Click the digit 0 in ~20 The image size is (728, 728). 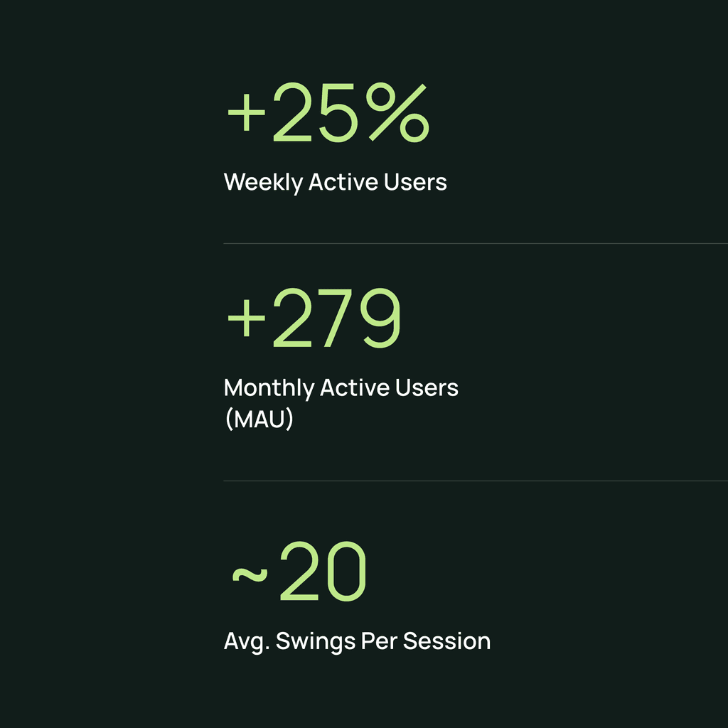click(x=347, y=572)
